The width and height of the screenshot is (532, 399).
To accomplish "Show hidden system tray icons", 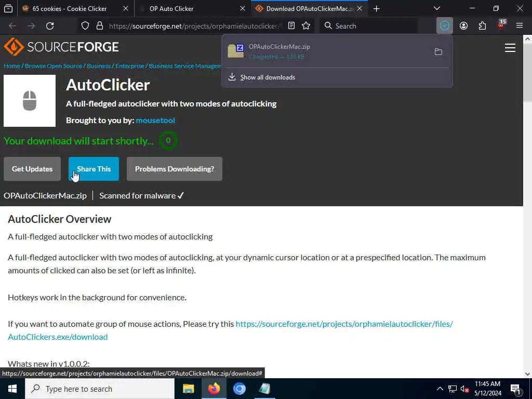I will pyautogui.click(x=440, y=389).
